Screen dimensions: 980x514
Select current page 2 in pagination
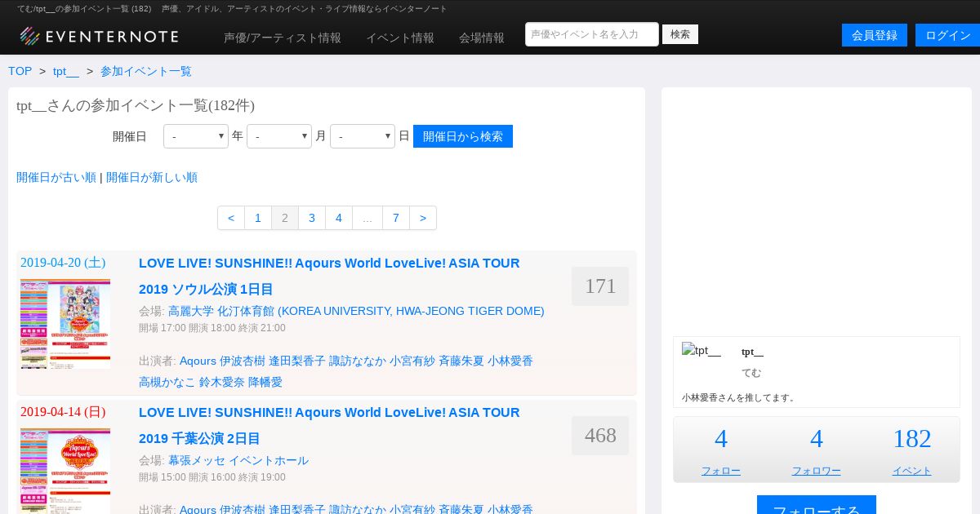coord(285,218)
